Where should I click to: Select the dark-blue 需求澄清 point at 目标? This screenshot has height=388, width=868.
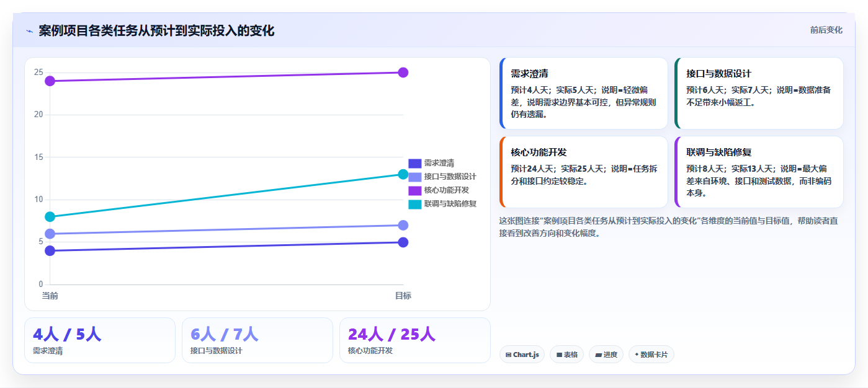coord(403,242)
